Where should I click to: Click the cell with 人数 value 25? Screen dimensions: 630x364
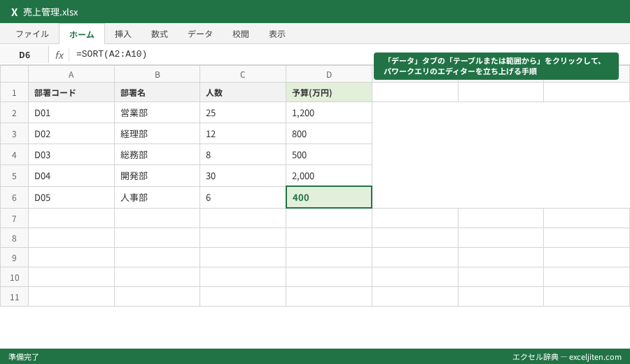pos(243,113)
